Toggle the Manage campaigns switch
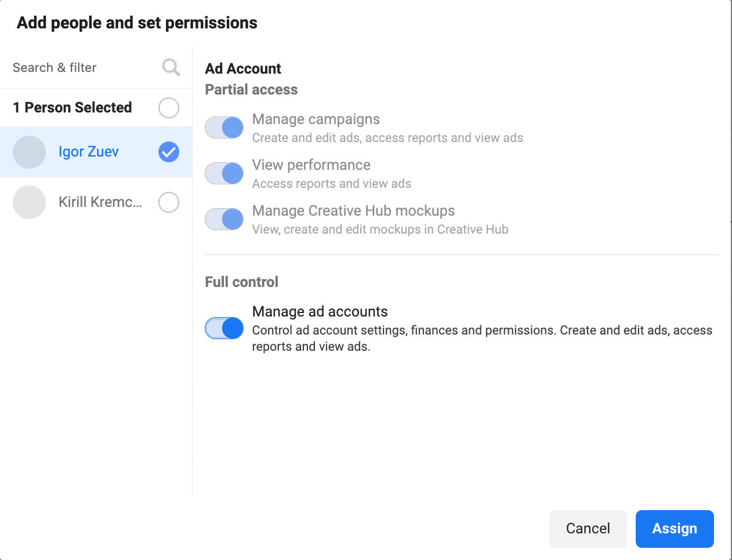This screenshot has height=560, width=732. (224, 128)
